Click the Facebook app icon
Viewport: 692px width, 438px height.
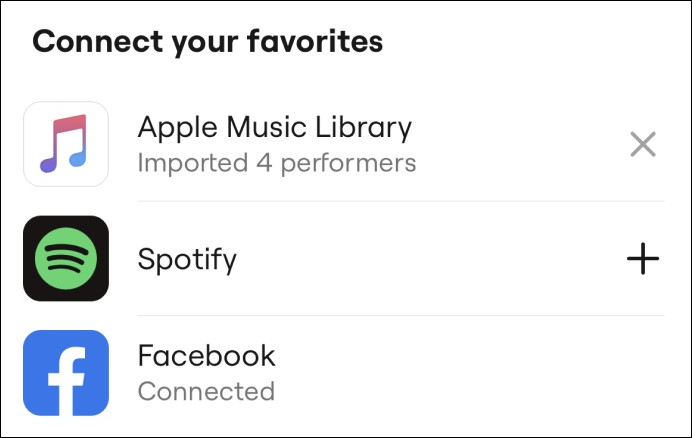click(66, 373)
